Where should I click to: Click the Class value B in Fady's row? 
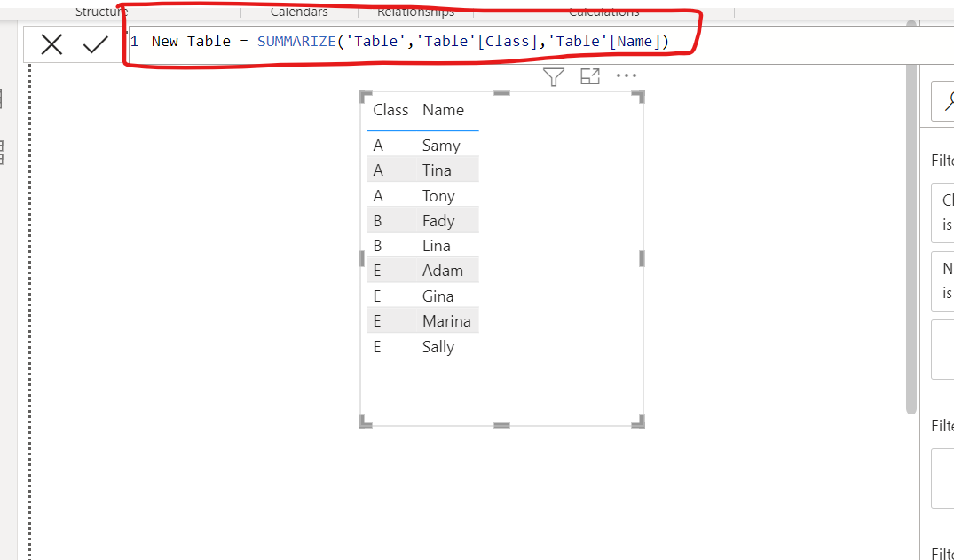click(x=377, y=221)
